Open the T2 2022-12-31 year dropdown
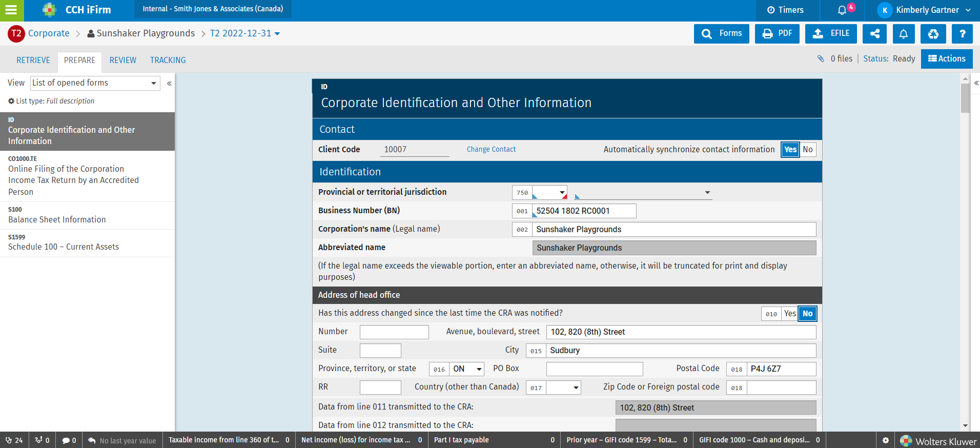The width and height of the screenshot is (980, 448). 245,33
